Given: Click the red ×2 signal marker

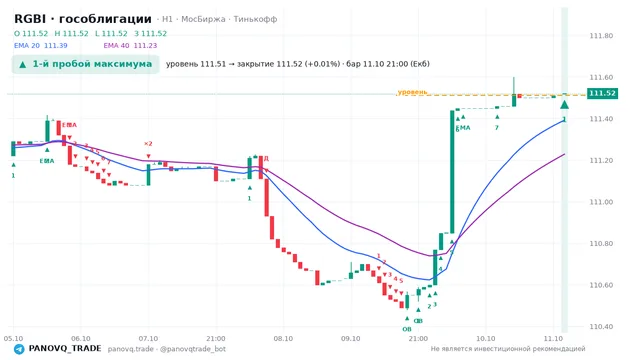Looking at the screenshot, I should [148, 144].
